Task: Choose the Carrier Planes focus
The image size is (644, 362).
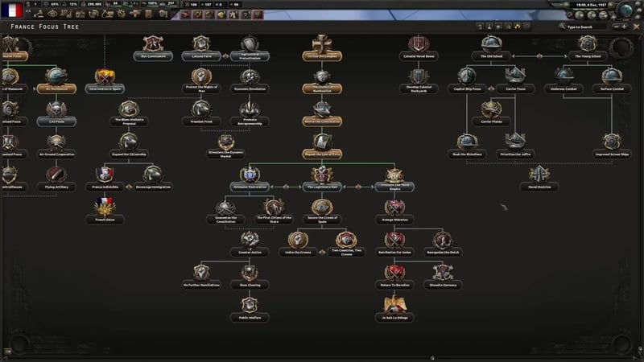Action: (x=491, y=113)
